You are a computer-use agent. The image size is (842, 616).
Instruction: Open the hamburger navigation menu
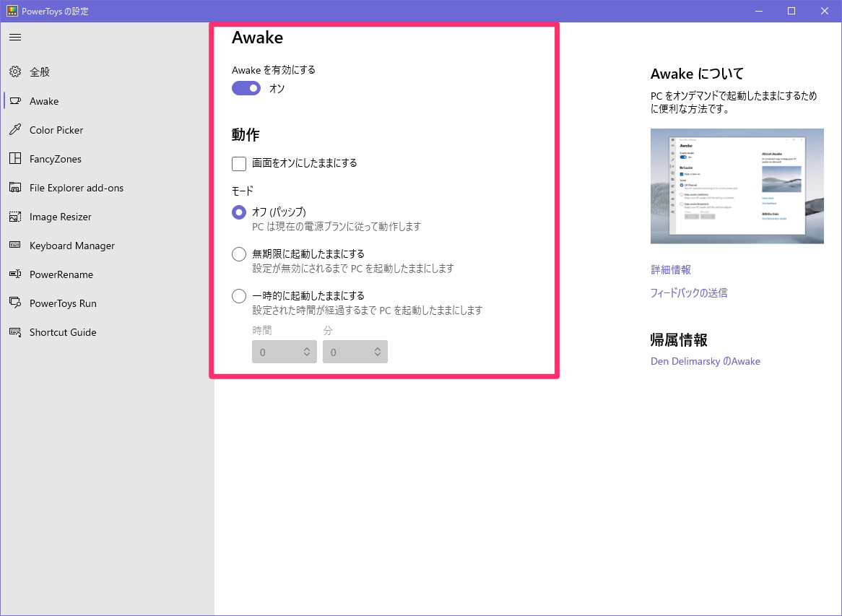coord(15,37)
